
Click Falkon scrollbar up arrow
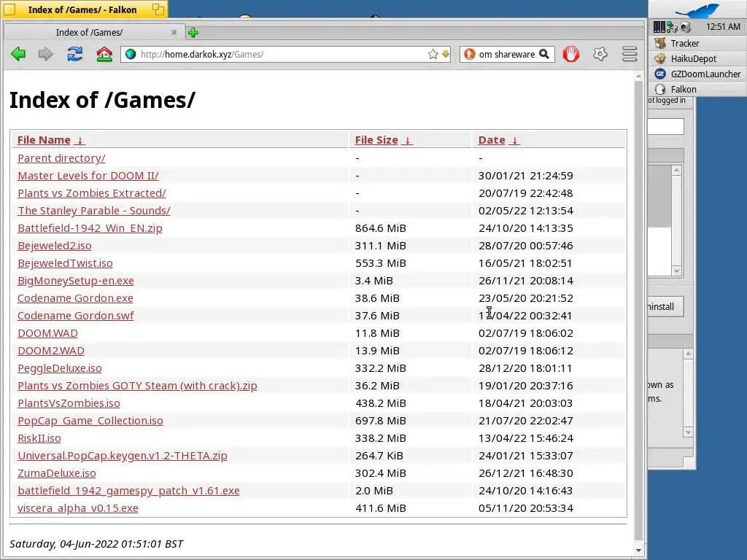point(638,76)
